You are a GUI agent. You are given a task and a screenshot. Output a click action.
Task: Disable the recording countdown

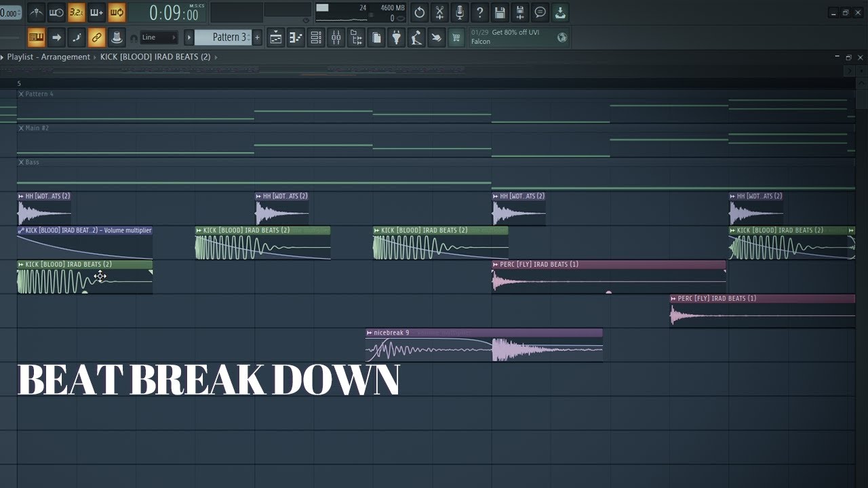(77, 12)
